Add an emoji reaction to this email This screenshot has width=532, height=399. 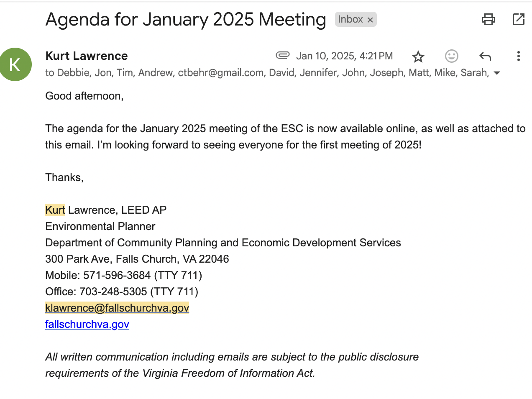[451, 56]
